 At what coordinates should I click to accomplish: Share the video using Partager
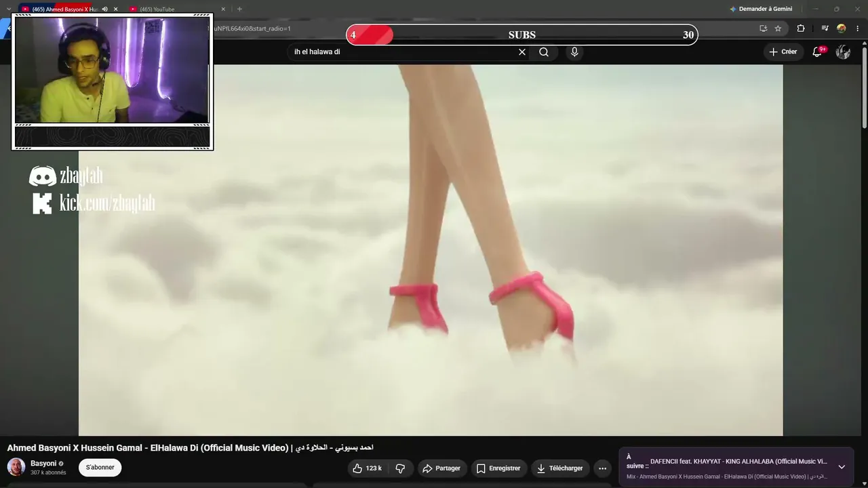tap(441, 468)
